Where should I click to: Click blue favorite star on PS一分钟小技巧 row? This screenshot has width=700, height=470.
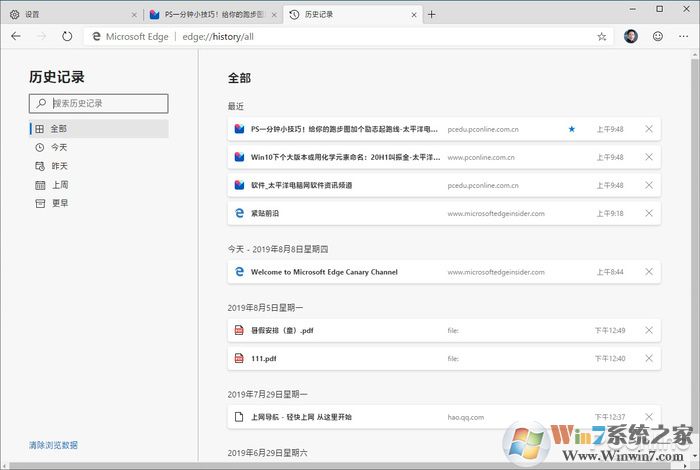[571, 129]
